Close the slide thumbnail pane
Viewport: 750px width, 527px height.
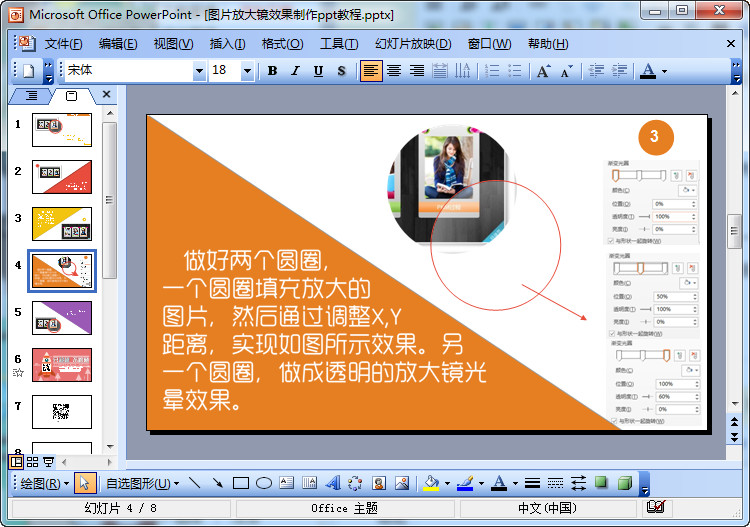(106, 95)
